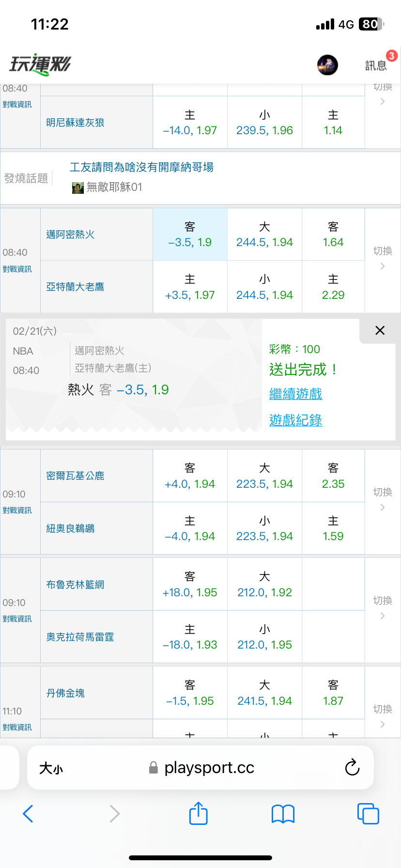Pick 大 241.5, 1.94 over
Viewport: 401px width, 868px height.
264,693
